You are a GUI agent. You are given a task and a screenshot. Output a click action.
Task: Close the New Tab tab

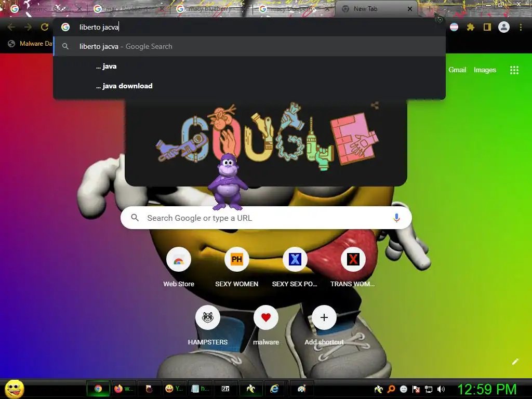[410, 9]
